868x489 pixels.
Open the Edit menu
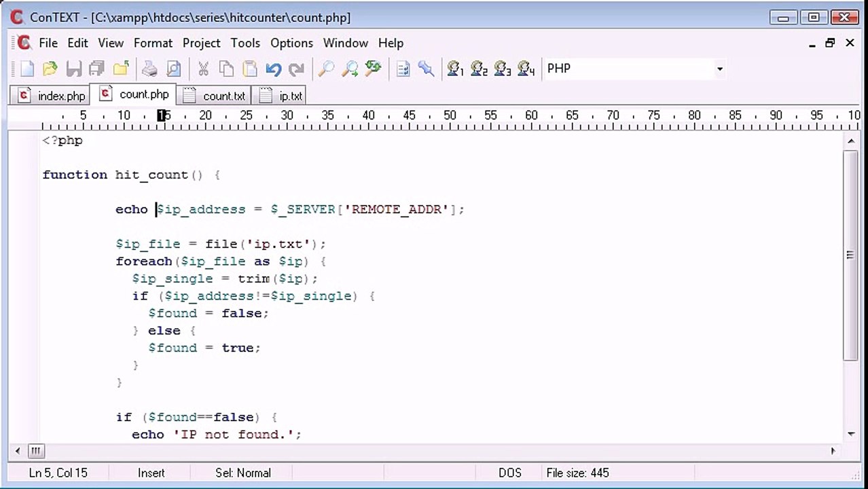pos(77,43)
